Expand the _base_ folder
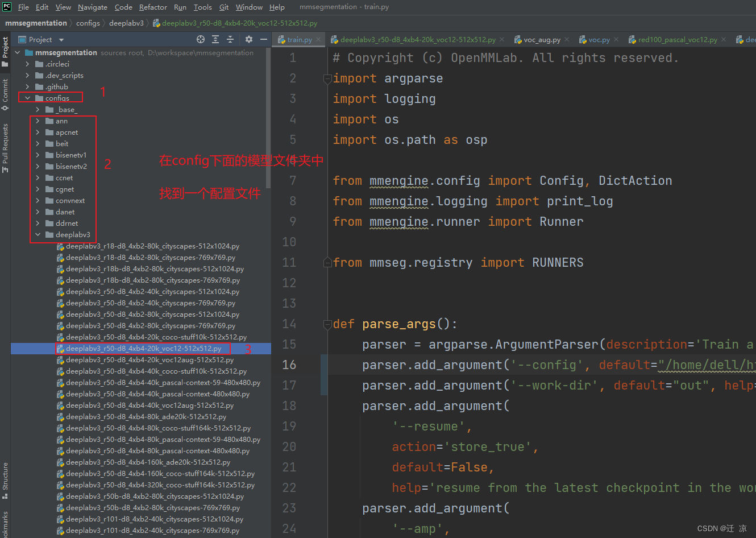 [x=38, y=109]
